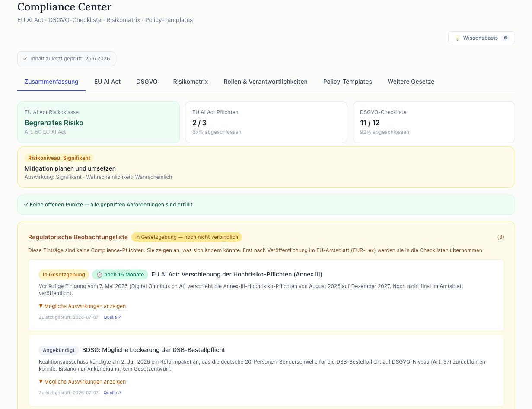This screenshot has height=409, width=532.
Task: Click the stopwatch icon in 'noch 16 Monate'
Action: [99, 275]
